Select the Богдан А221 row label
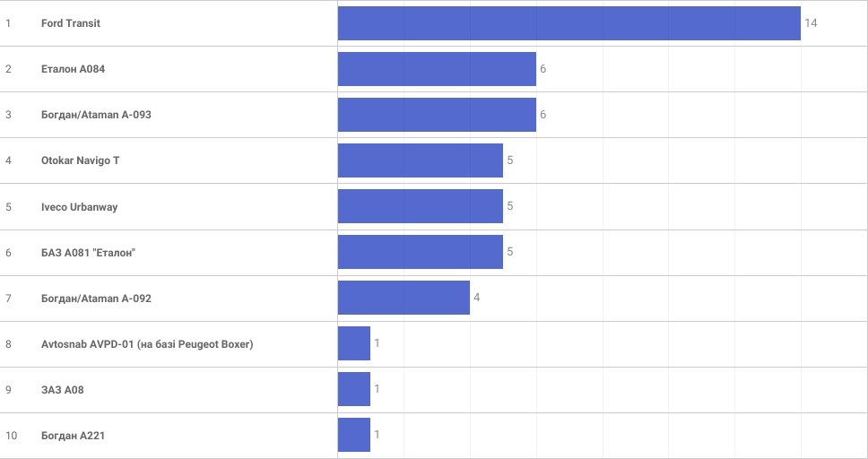 (75, 436)
